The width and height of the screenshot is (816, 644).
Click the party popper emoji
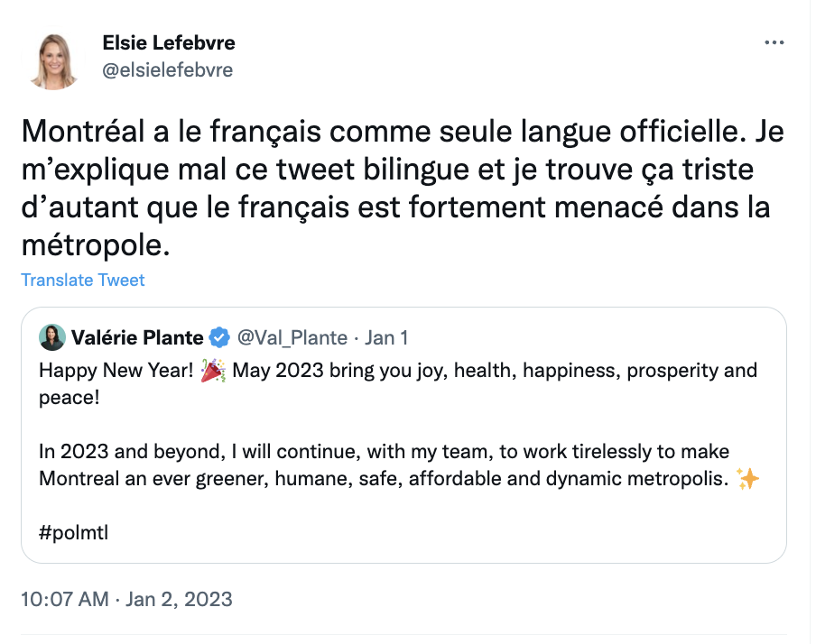tap(213, 371)
